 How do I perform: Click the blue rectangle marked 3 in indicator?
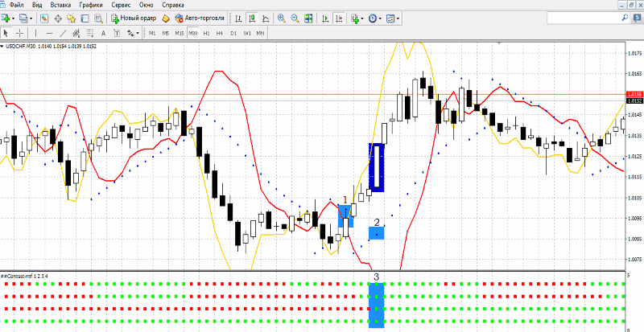pyautogui.click(x=377, y=305)
